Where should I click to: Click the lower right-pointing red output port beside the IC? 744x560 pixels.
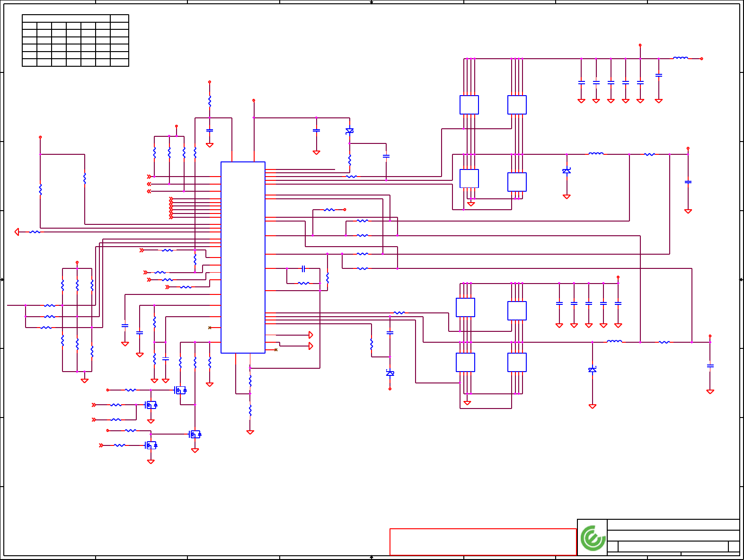point(310,346)
